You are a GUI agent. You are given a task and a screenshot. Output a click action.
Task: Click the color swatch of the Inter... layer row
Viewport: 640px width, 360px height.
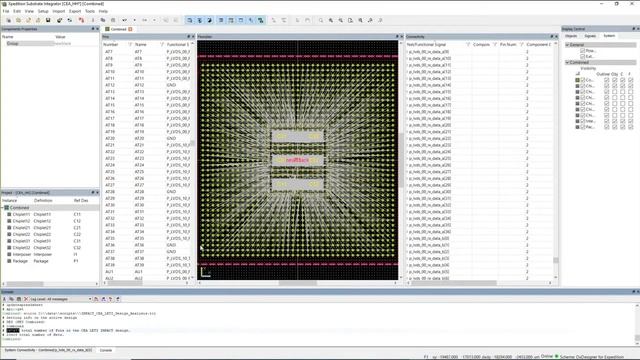(577, 121)
